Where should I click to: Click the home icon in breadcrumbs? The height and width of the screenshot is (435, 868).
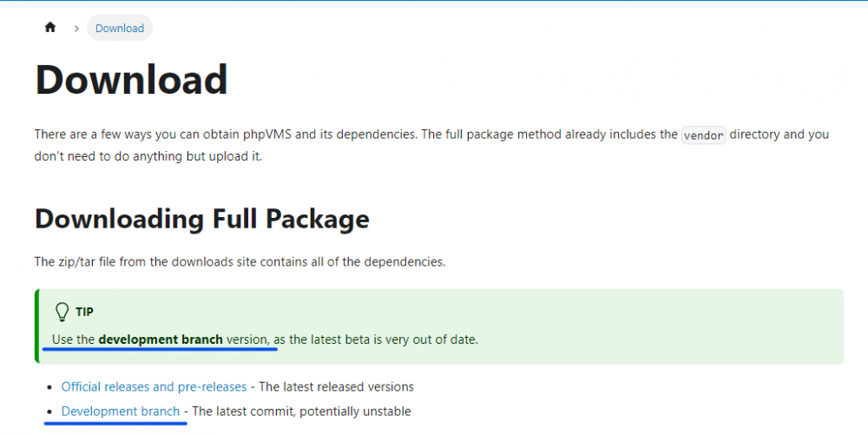50,28
